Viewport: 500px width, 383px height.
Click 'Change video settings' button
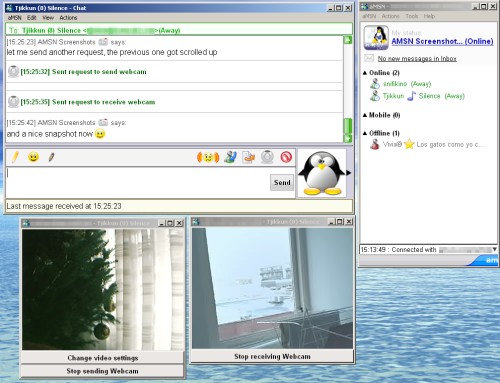pos(102,358)
